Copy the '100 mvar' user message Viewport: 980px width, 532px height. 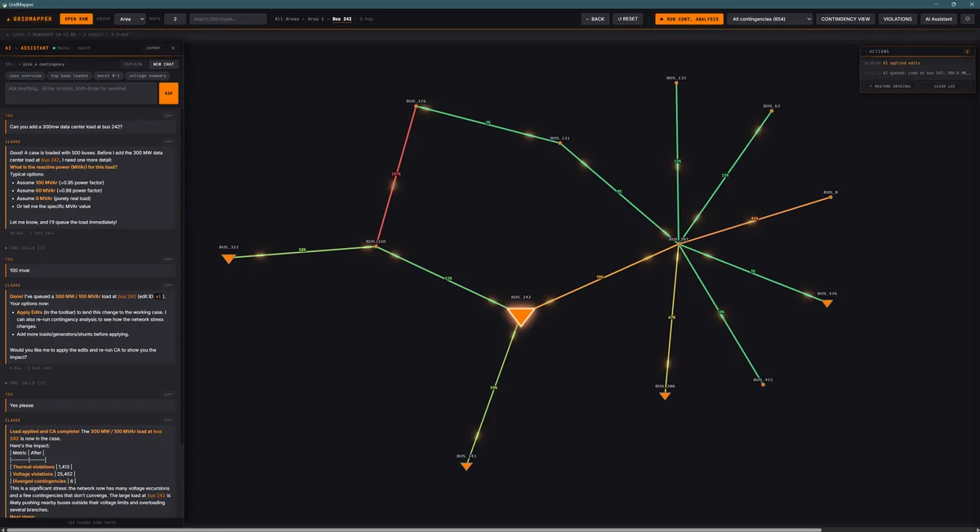167,259
